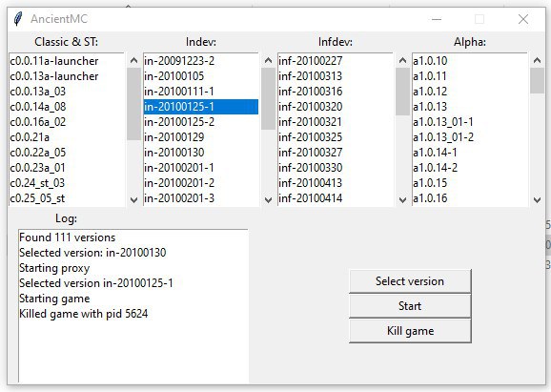Screen dimensions: 551x392
Task: Click down arrow of Classic & ST scrollbar
Action: 133,199
